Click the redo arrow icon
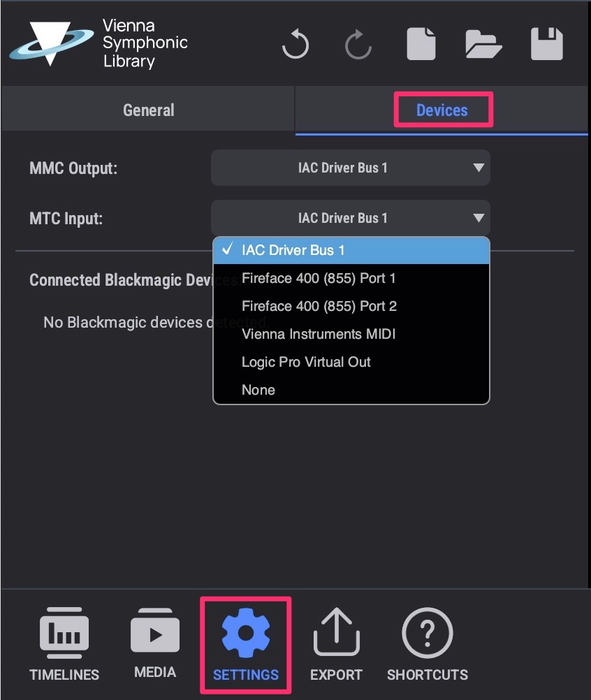This screenshot has height=700, width=591. [x=359, y=45]
